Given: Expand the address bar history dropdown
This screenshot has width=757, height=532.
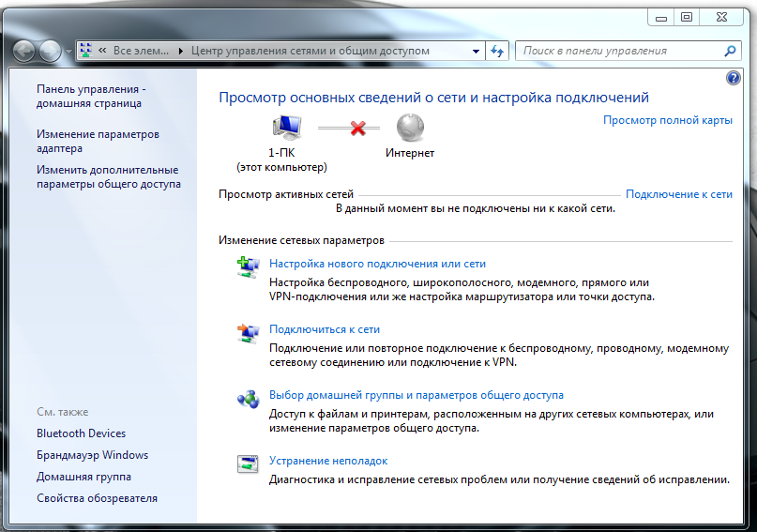Looking at the screenshot, I should click(x=477, y=51).
